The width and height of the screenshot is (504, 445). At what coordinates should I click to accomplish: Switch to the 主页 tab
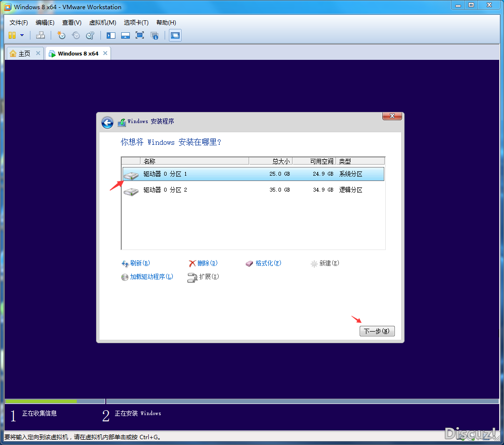point(24,54)
